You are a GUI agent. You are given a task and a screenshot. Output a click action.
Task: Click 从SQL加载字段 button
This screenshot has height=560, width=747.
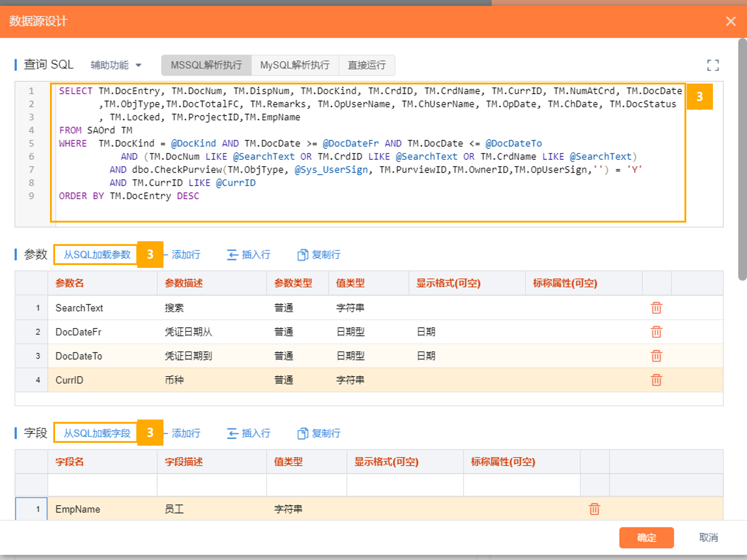tap(97, 434)
